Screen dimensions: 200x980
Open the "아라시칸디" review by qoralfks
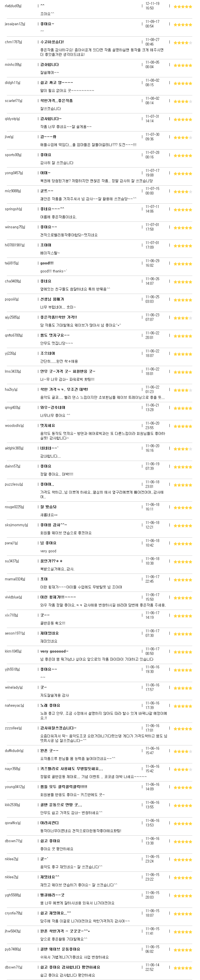tap(49, 822)
